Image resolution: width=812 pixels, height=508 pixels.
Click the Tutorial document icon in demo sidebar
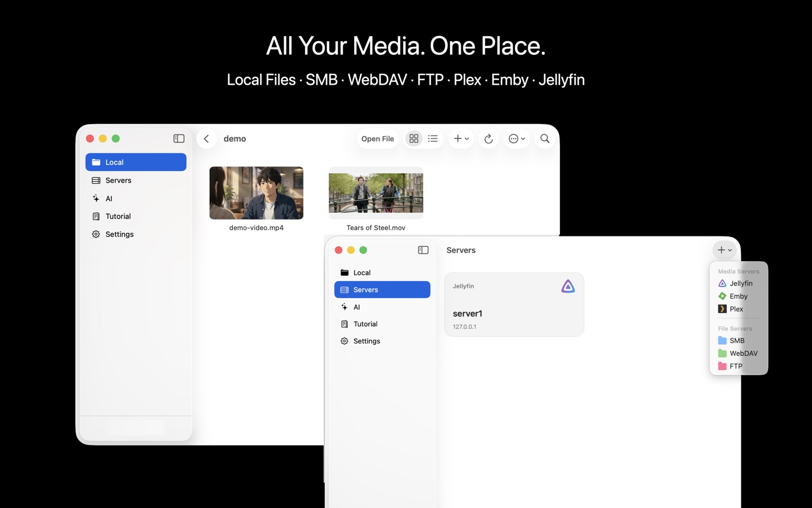(x=96, y=216)
